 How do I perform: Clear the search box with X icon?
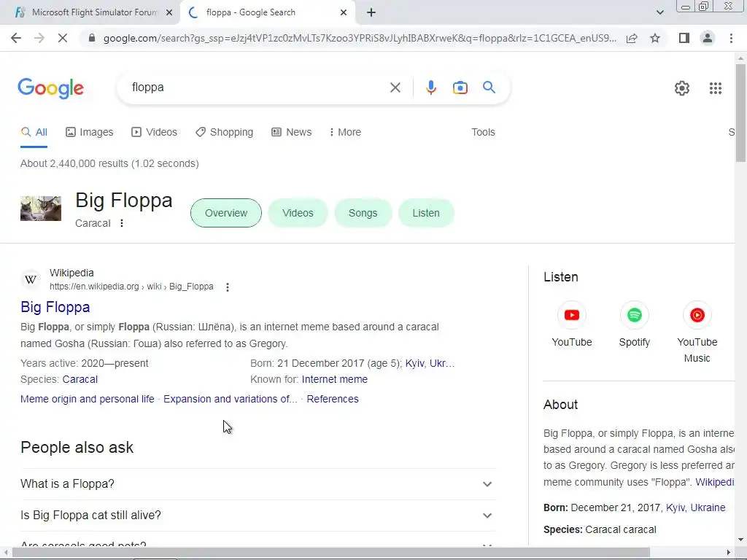click(x=395, y=87)
